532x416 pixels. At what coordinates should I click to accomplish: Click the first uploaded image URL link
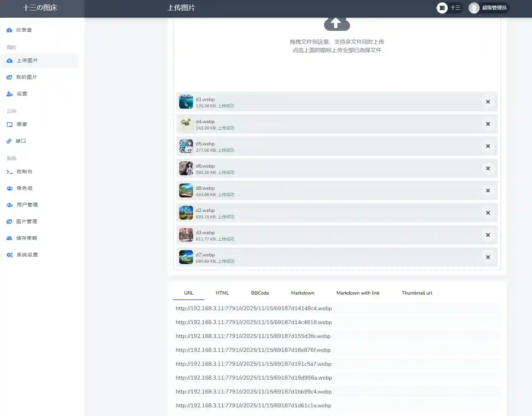[254, 308]
